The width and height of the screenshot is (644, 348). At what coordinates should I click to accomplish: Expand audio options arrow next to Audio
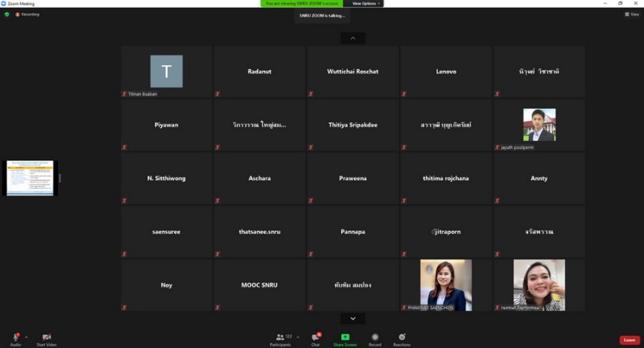pos(26,337)
